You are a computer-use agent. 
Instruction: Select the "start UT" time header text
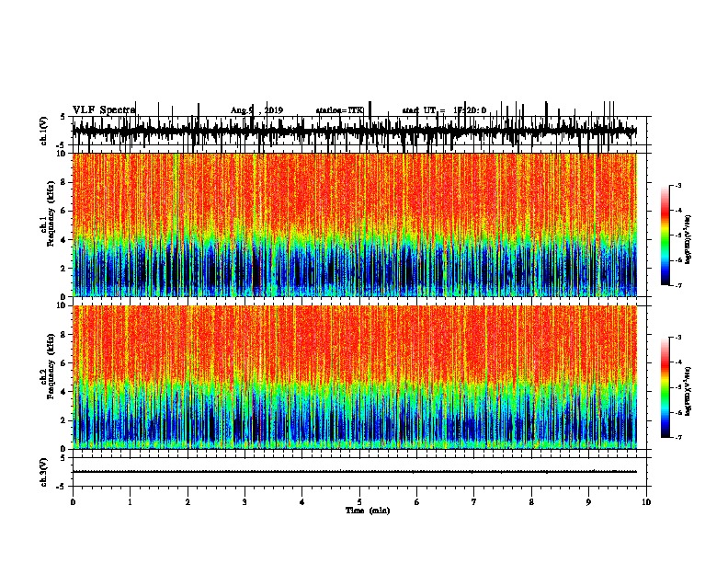[444, 110]
